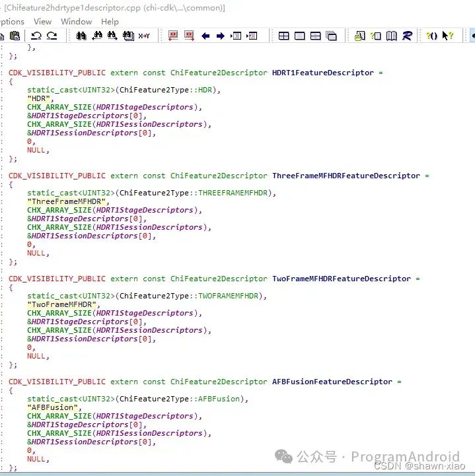The image size is (475, 476).
Task: Click the horizontal split window icon
Action: (316, 36)
